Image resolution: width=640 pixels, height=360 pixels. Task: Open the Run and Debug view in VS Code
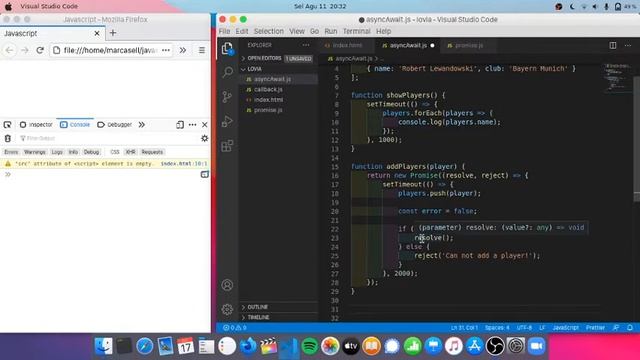pos(227,121)
